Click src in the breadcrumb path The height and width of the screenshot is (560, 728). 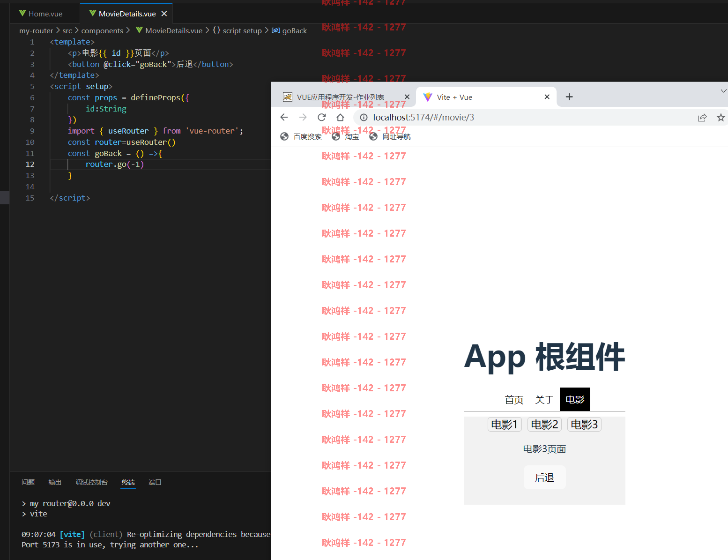tap(67, 30)
